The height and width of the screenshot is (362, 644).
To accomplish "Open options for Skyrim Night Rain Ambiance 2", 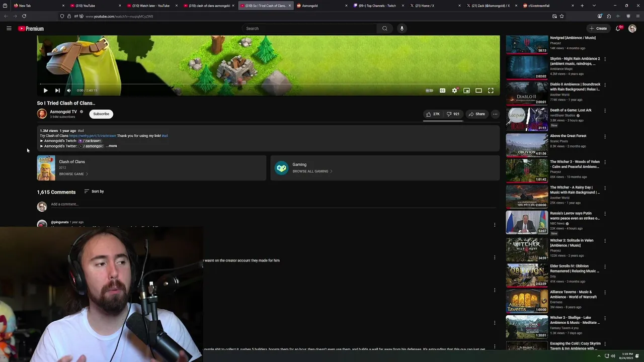I will coord(605,59).
